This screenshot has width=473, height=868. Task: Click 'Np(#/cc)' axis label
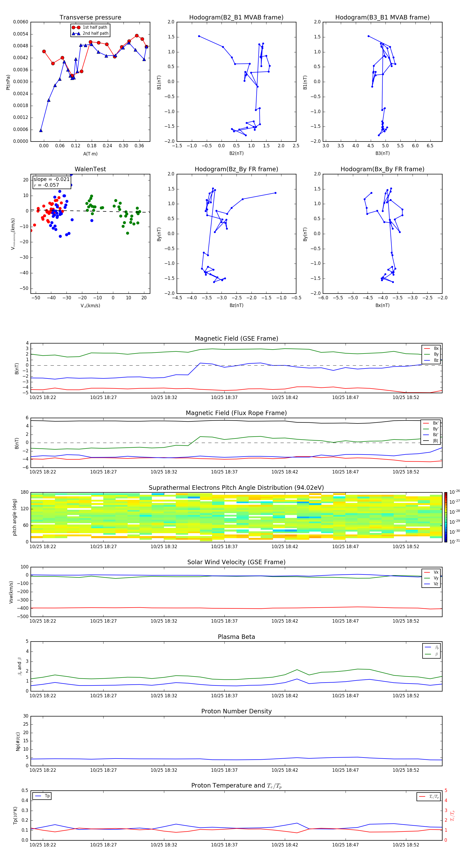(18, 741)
